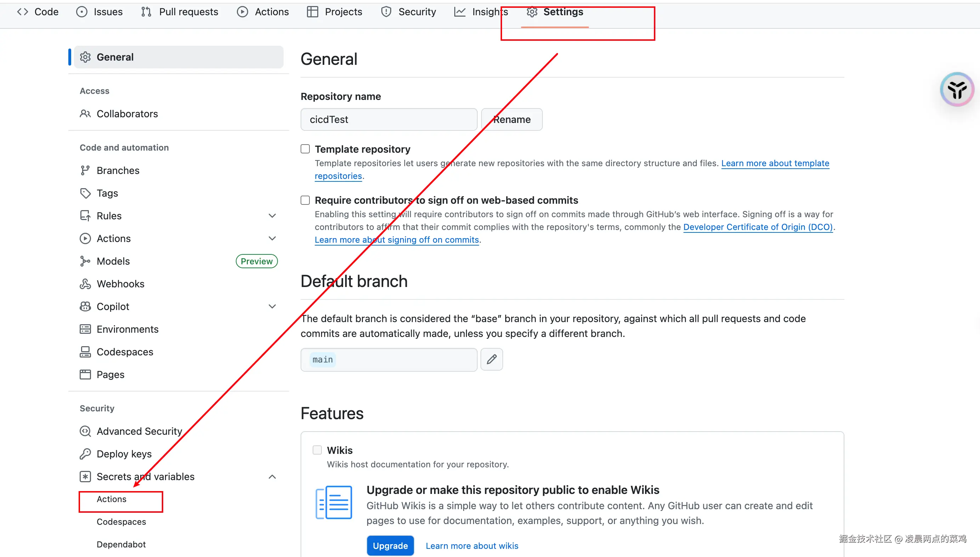Click the Insights graph icon
The image size is (980, 557).
pos(460,12)
